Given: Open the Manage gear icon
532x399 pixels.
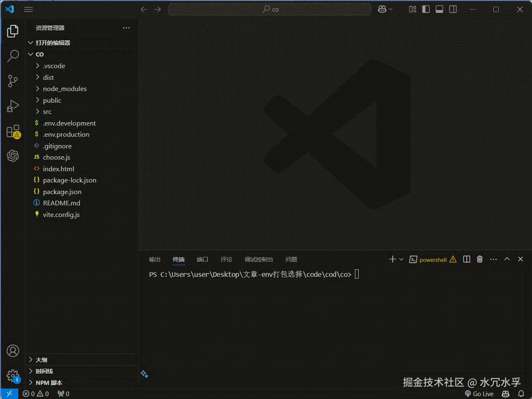Looking at the screenshot, I should tap(13, 376).
